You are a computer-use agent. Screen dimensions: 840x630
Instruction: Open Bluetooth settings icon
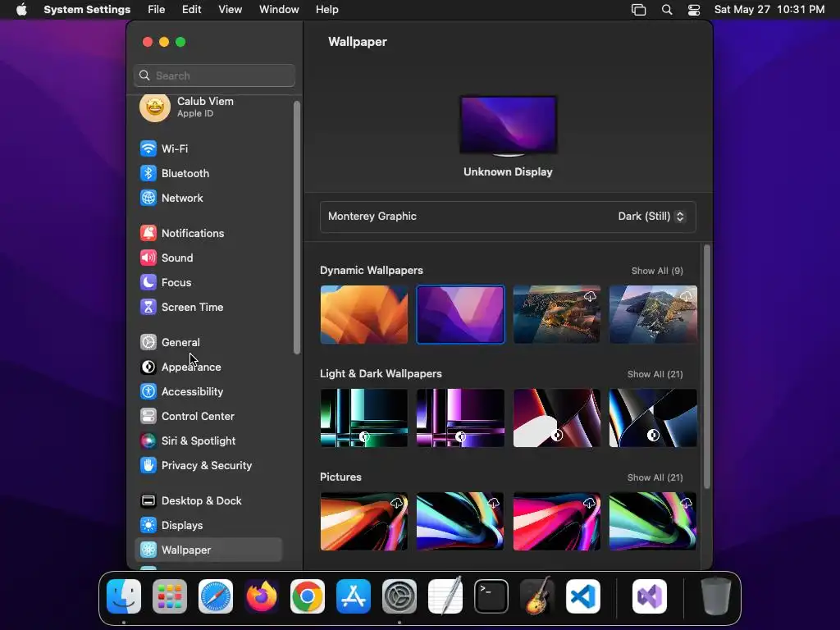tap(148, 173)
